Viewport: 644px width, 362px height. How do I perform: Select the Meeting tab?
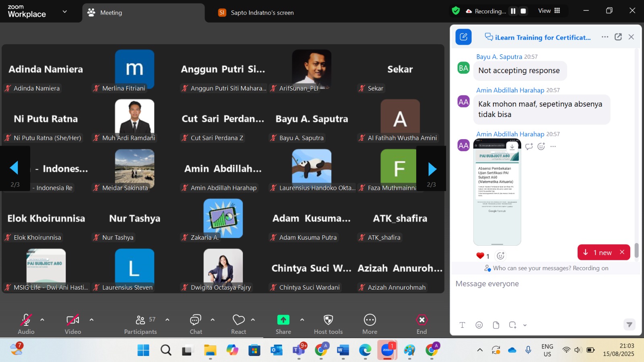(x=111, y=12)
